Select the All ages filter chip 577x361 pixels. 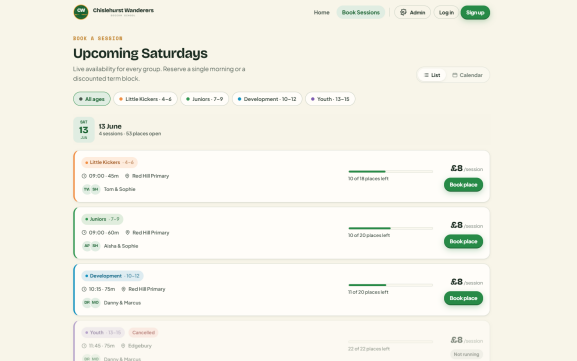tap(92, 99)
